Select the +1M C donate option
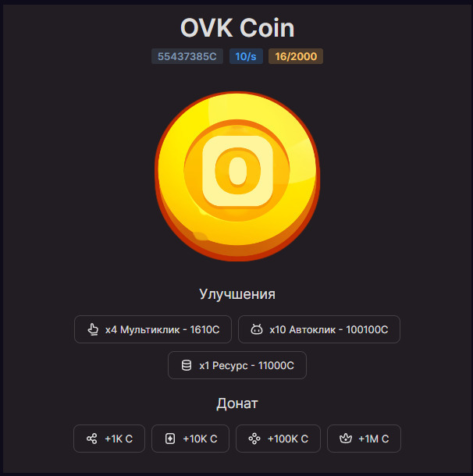The height and width of the screenshot is (476, 473). tap(364, 439)
